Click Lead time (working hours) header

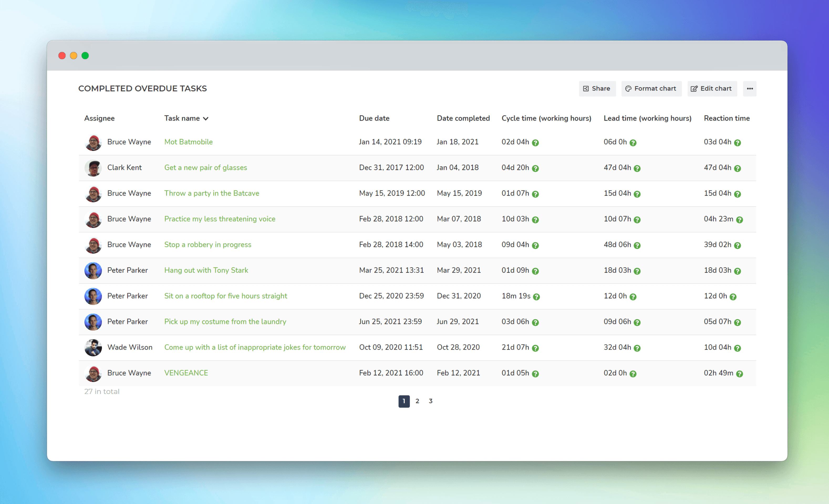pos(647,118)
